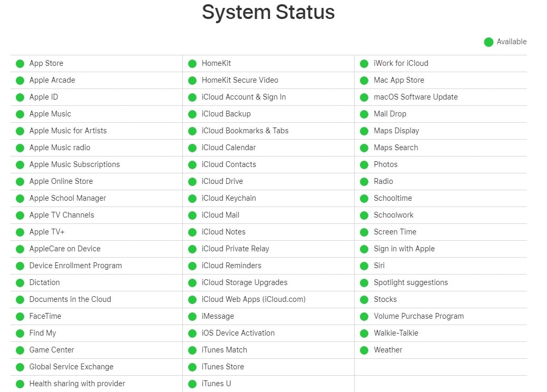The image size is (547, 392).
Task: Click the iCloud Mail status indicator
Action: [x=192, y=215]
